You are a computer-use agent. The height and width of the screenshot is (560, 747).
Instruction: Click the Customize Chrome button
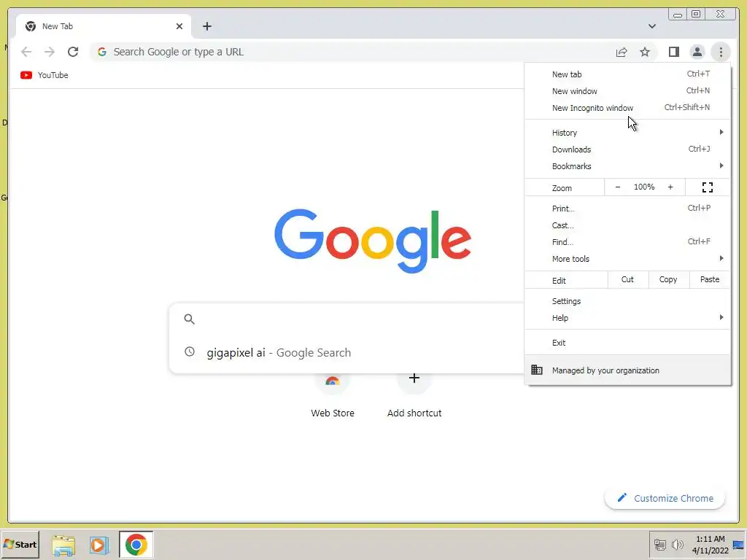(x=665, y=498)
